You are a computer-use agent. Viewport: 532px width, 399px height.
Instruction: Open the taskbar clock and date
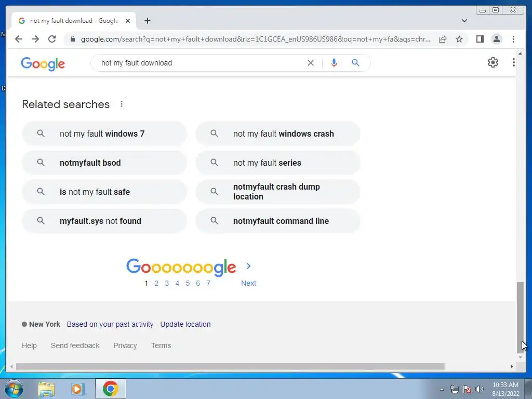pyautogui.click(x=506, y=389)
